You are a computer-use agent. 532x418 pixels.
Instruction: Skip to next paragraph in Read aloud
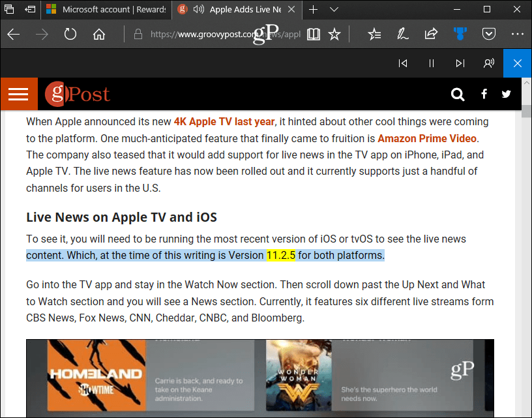(460, 63)
